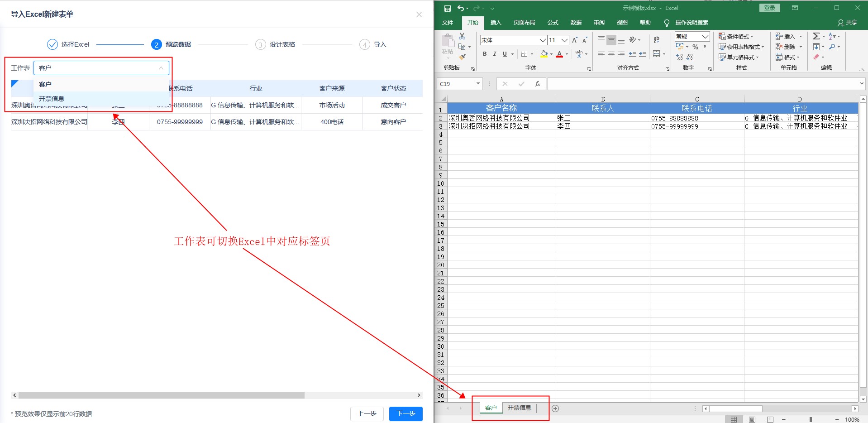Screen dimensions: 868x423
Task: Click the fill color yellow swatch
Action: tap(544, 54)
